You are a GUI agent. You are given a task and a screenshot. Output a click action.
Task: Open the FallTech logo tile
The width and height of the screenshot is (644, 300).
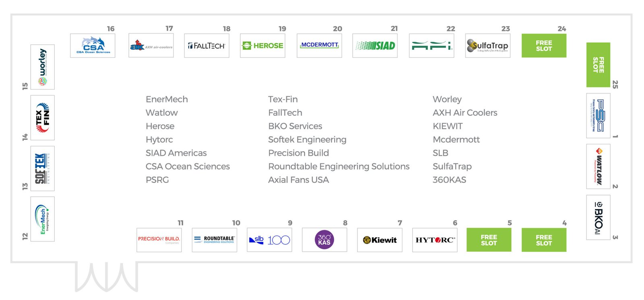[206, 45]
